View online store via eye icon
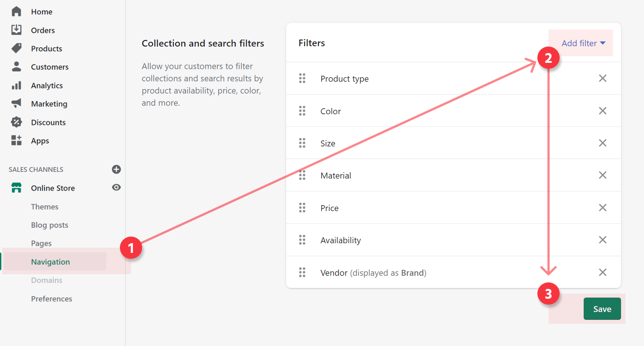 [x=116, y=187]
